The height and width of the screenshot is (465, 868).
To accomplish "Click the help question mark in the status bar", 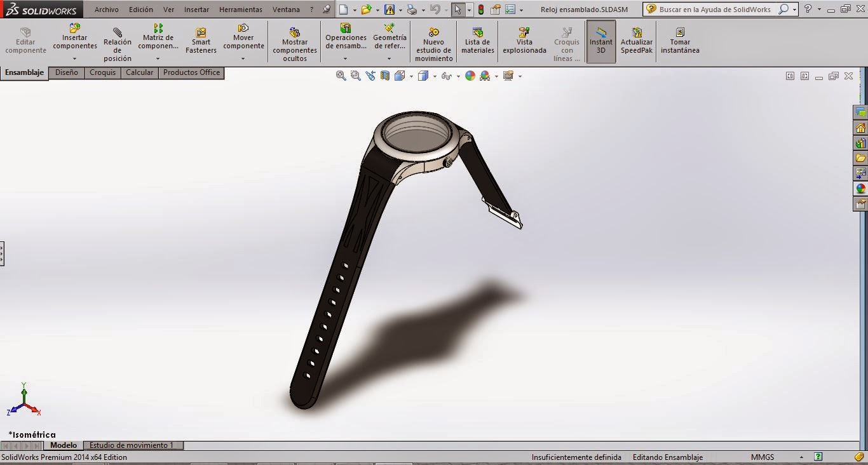I will [818, 457].
